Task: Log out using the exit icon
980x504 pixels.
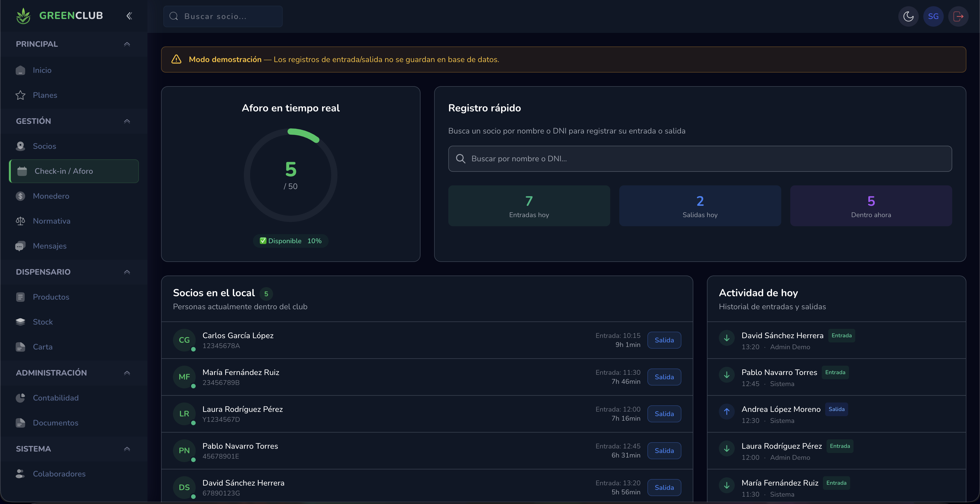Action: (x=958, y=16)
